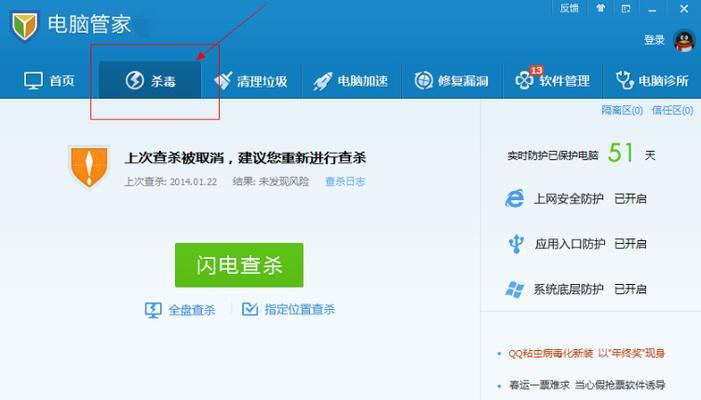
Task: Click the 电脑管家 shield logo
Action: click(24, 25)
